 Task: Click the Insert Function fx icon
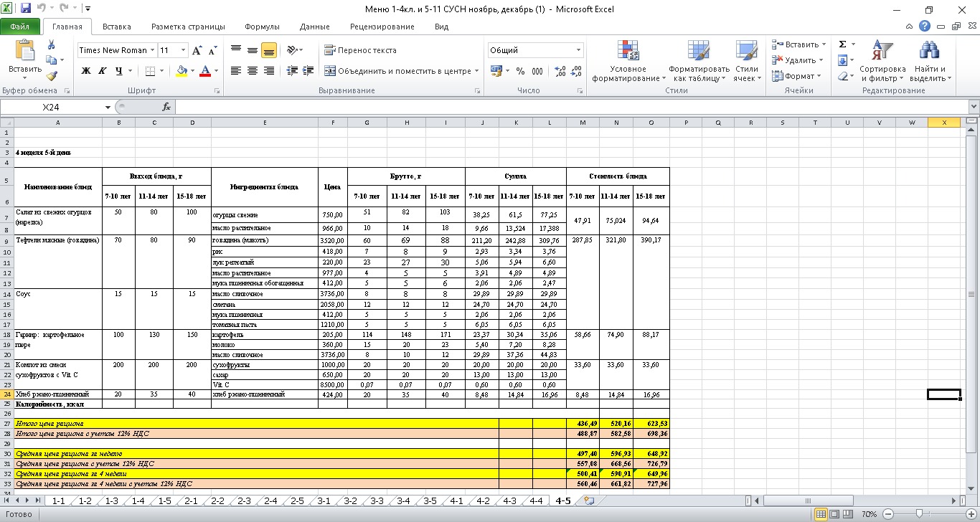click(x=166, y=107)
